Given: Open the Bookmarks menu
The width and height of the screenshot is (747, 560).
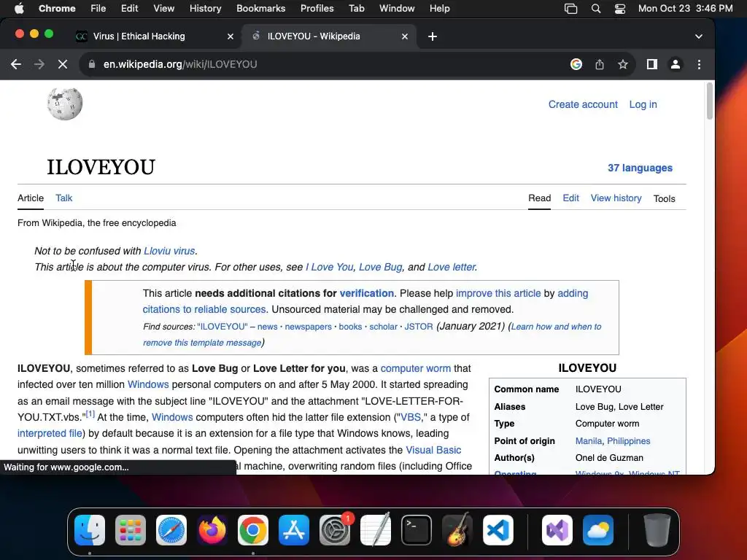Looking at the screenshot, I should [260, 9].
